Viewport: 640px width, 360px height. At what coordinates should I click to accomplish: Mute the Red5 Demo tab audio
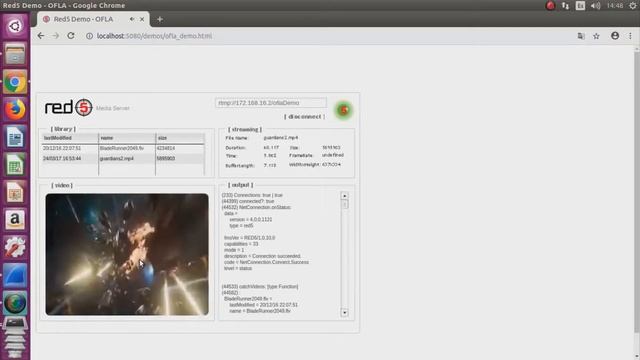pos(132,19)
